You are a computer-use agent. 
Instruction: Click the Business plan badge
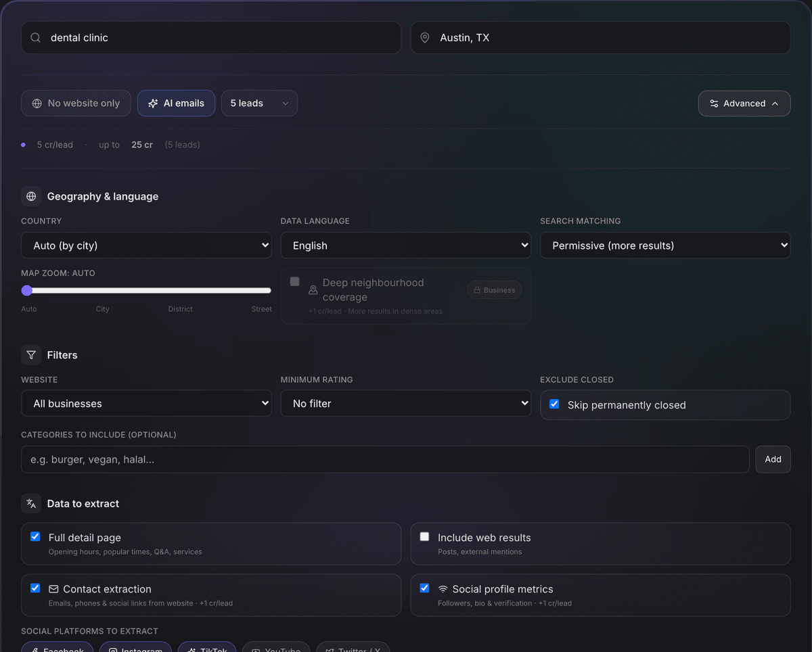click(494, 290)
